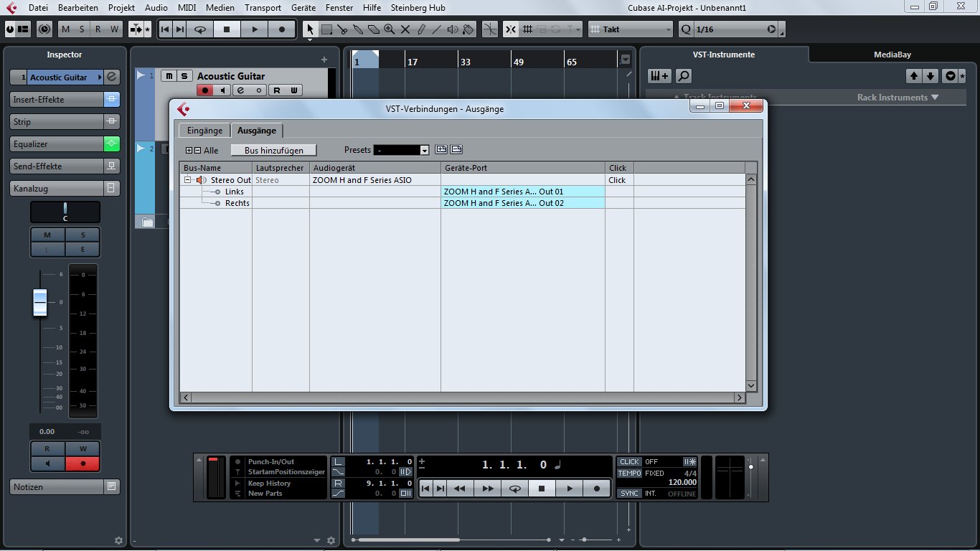The width and height of the screenshot is (980, 551).
Task: Select the Erase tool
Action: pyautogui.click(x=374, y=29)
